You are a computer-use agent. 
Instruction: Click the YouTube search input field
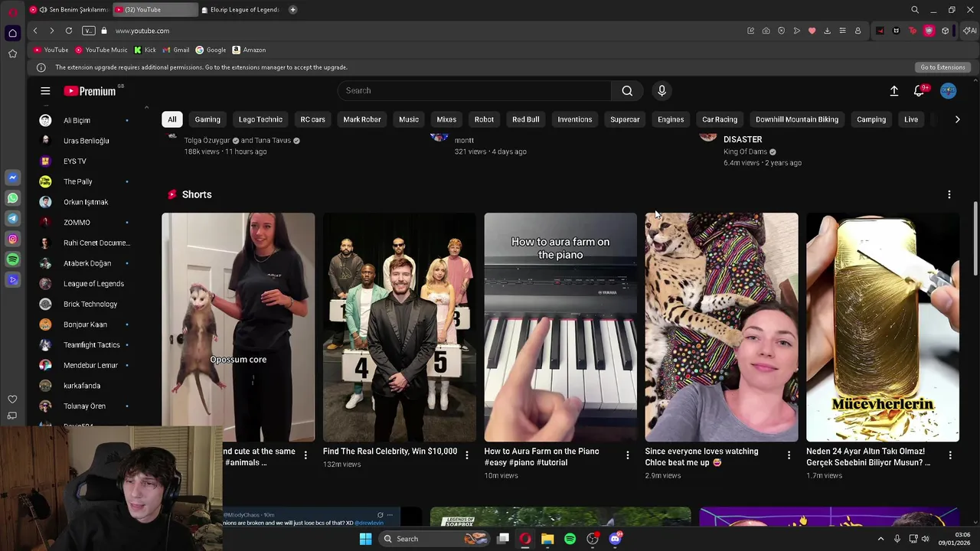[x=475, y=90]
